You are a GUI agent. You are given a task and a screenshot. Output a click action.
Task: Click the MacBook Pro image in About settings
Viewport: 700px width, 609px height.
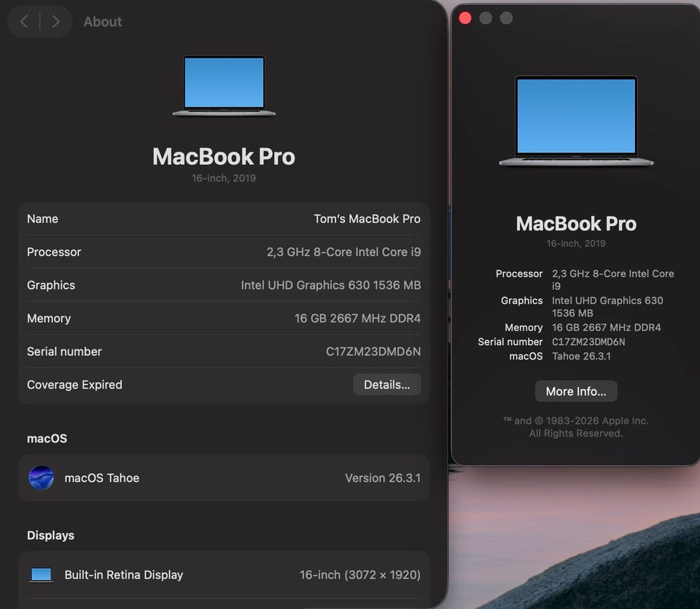pos(224,86)
